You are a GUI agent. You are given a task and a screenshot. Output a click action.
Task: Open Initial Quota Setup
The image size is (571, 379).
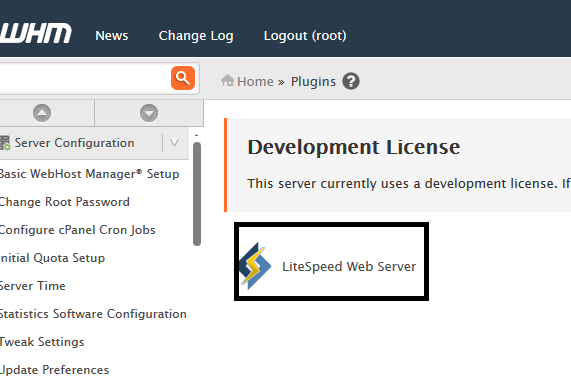pyautogui.click(x=52, y=258)
